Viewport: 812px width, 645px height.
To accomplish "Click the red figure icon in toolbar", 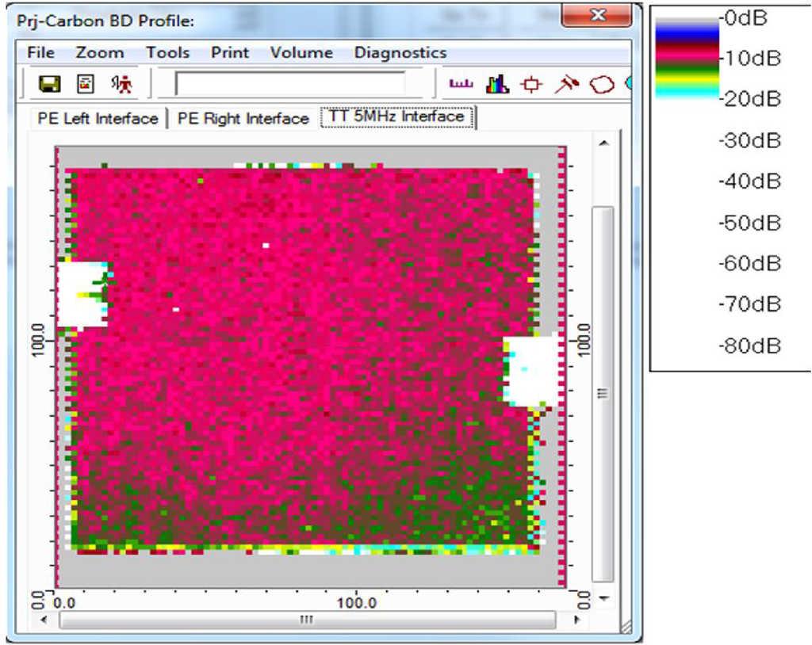I will click(122, 84).
